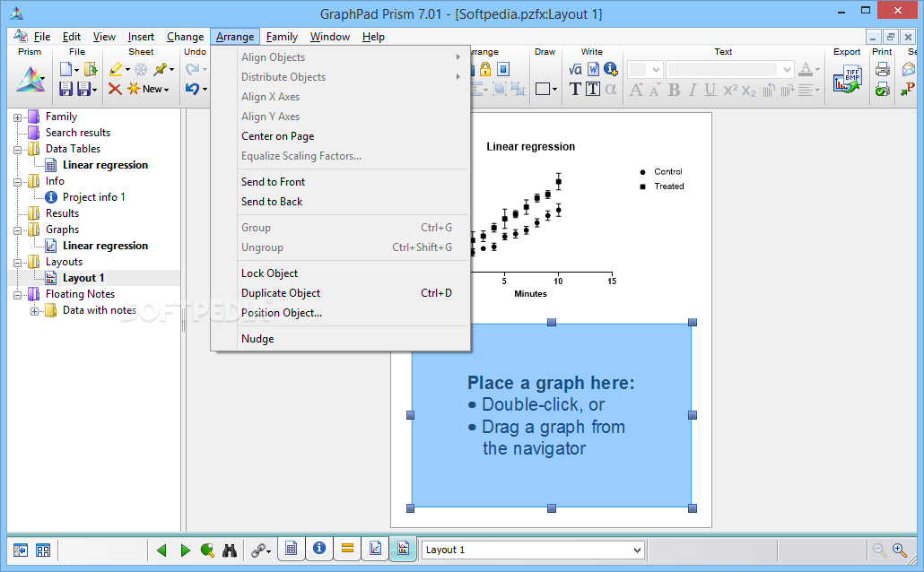Click the binoculars find icon

pos(230,550)
